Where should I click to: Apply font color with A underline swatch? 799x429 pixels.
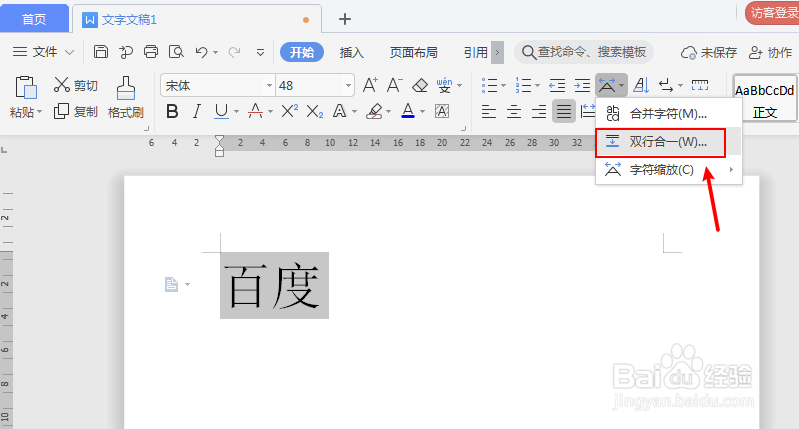[x=408, y=111]
